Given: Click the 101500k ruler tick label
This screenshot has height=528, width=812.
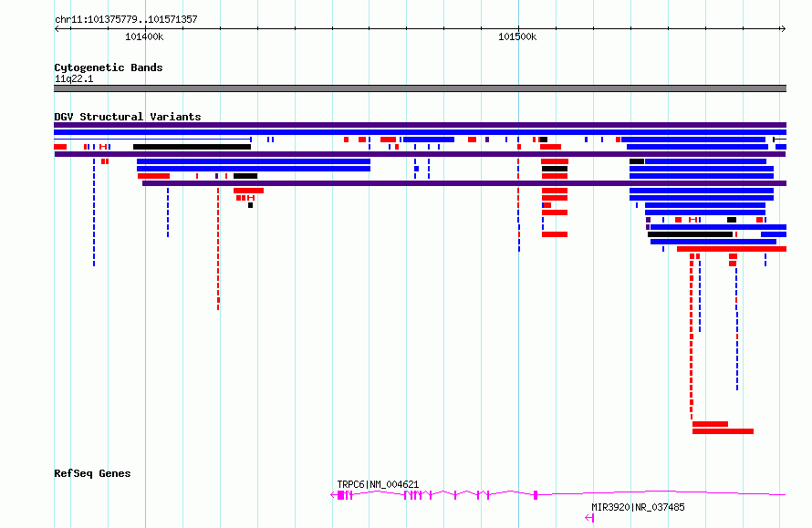Looking at the screenshot, I should [x=517, y=36].
